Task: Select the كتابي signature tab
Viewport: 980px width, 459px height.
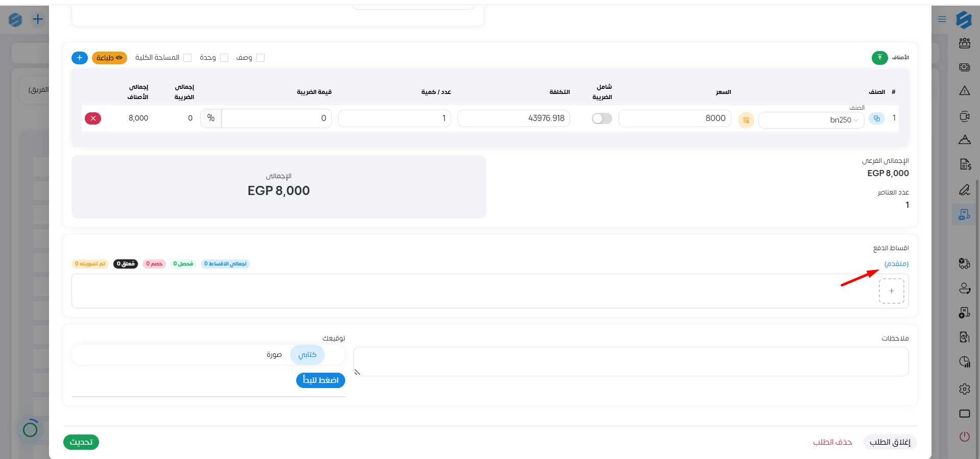Action: pos(307,355)
